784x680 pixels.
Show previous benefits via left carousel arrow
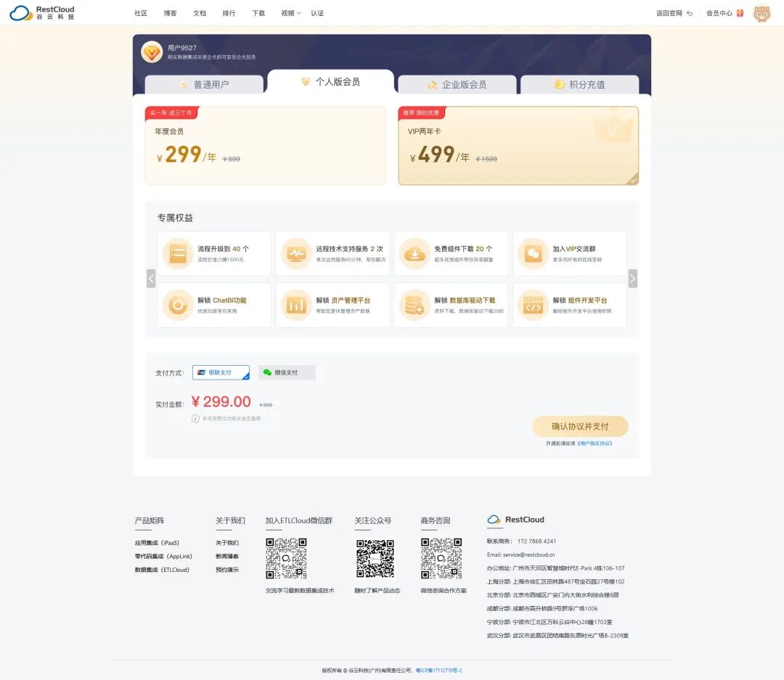pos(152,278)
